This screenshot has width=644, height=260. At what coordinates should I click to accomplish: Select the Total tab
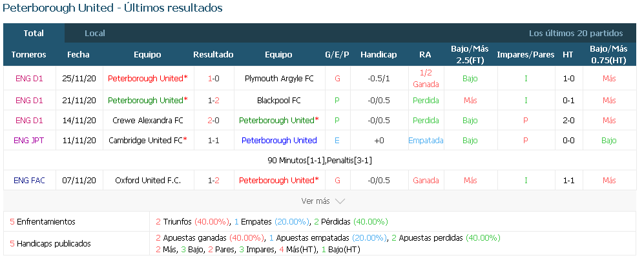point(34,33)
